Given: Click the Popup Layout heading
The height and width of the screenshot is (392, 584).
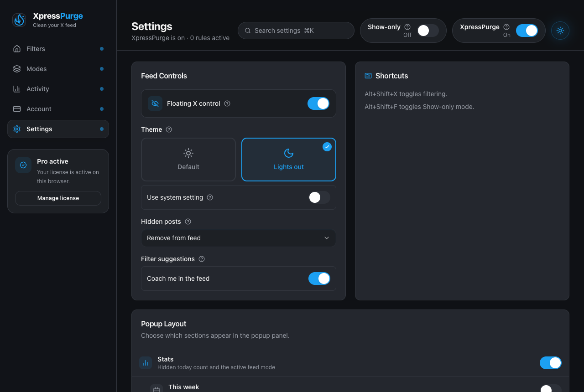Looking at the screenshot, I should [x=164, y=324].
